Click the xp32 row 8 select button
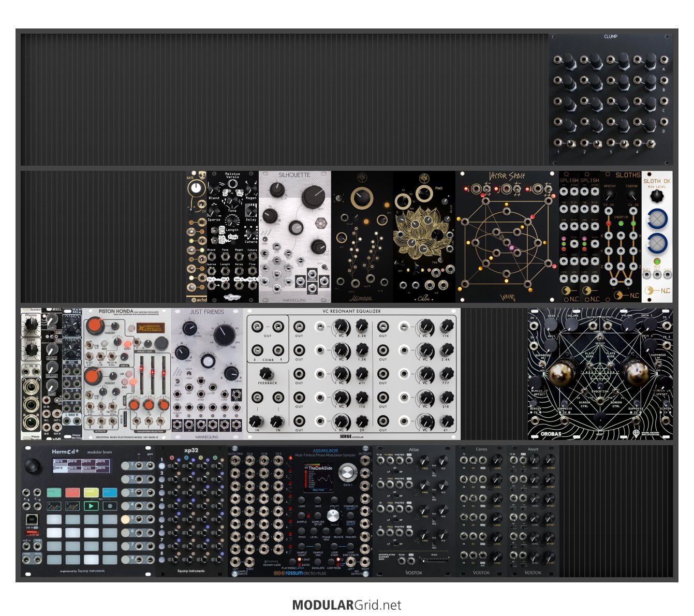This screenshot has width=694, height=616. coord(162,560)
